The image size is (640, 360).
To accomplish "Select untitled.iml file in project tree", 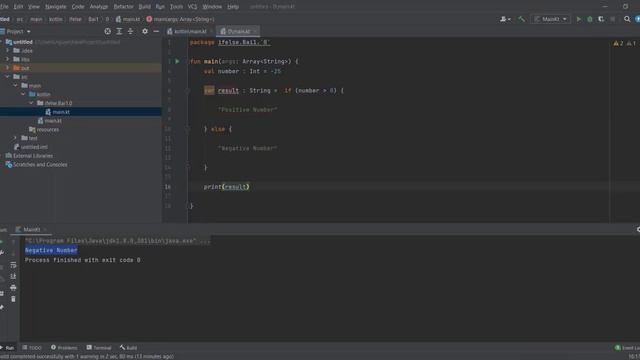I will [31, 147].
